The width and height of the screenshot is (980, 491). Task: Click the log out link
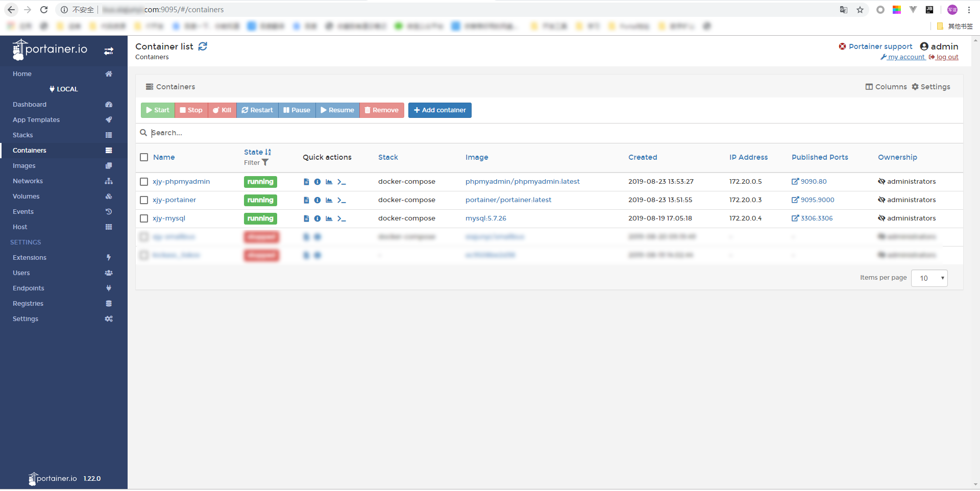(x=944, y=57)
